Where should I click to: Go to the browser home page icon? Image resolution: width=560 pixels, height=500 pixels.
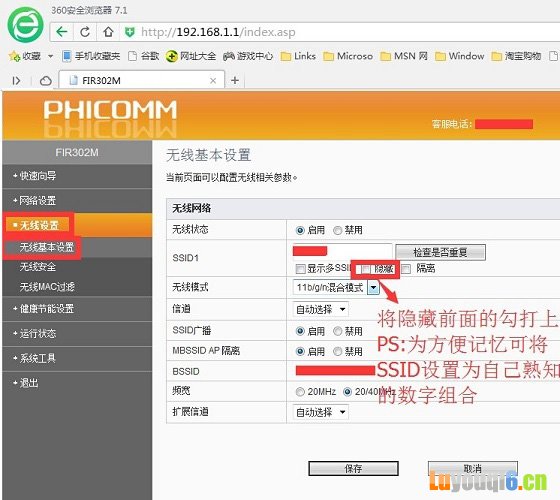point(108,32)
